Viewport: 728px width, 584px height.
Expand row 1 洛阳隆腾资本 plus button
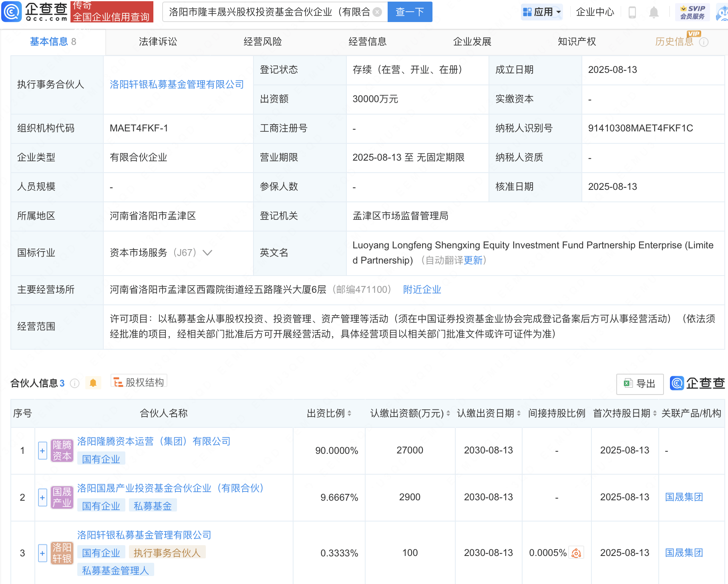click(x=42, y=451)
